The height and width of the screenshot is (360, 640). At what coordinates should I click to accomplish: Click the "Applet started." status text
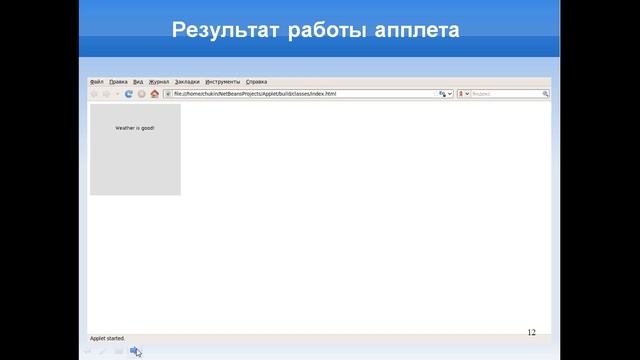click(107, 338)
